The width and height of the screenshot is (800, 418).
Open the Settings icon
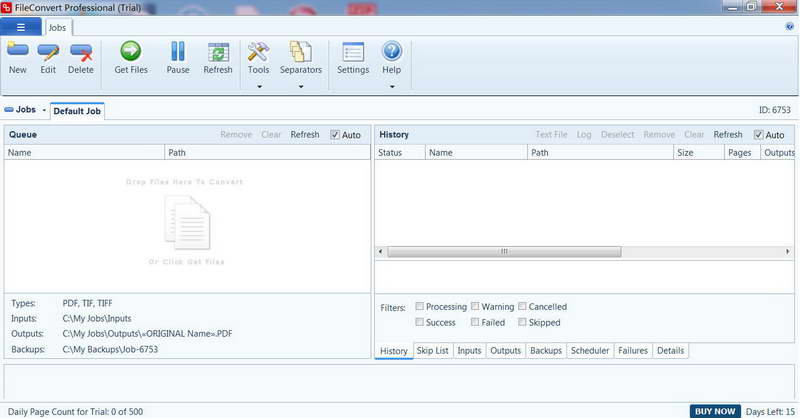353,52
